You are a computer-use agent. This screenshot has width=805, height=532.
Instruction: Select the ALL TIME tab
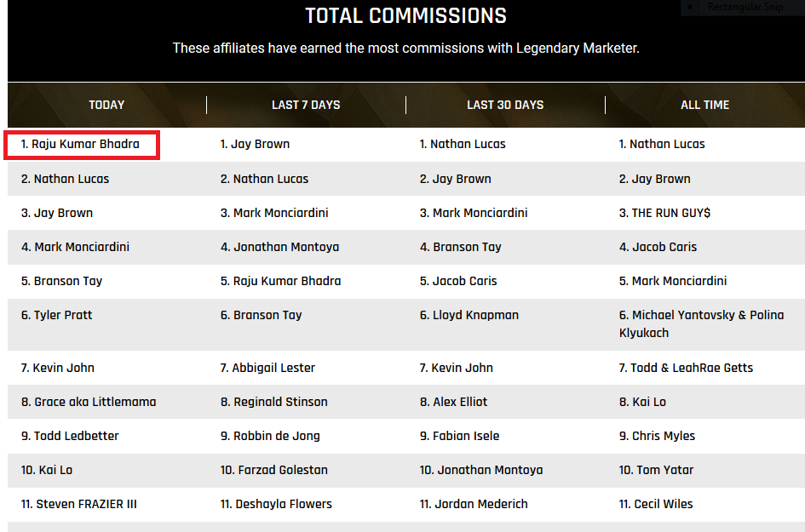click(704, 105)
